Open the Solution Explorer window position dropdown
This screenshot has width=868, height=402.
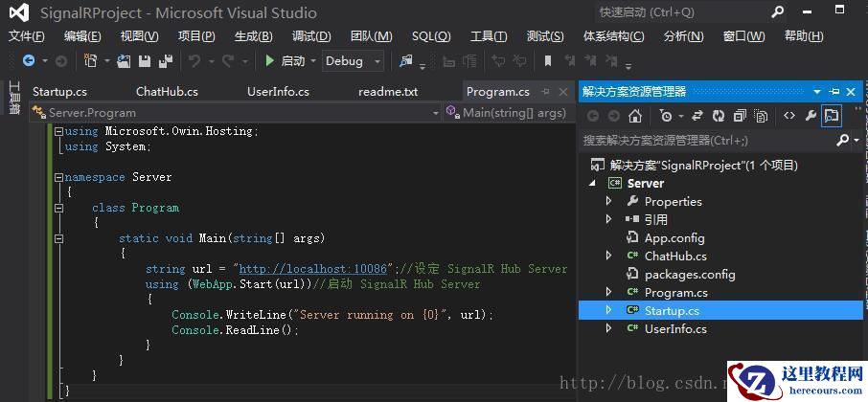tap(817, 92)
